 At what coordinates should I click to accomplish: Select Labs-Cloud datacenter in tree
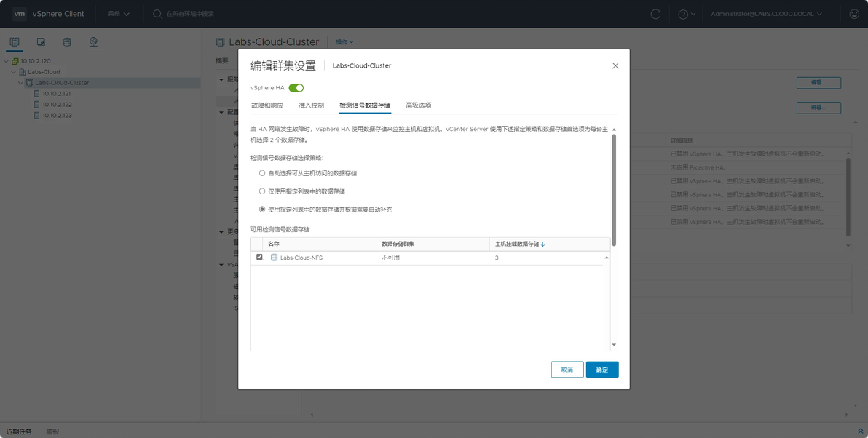tap(44, 72)
